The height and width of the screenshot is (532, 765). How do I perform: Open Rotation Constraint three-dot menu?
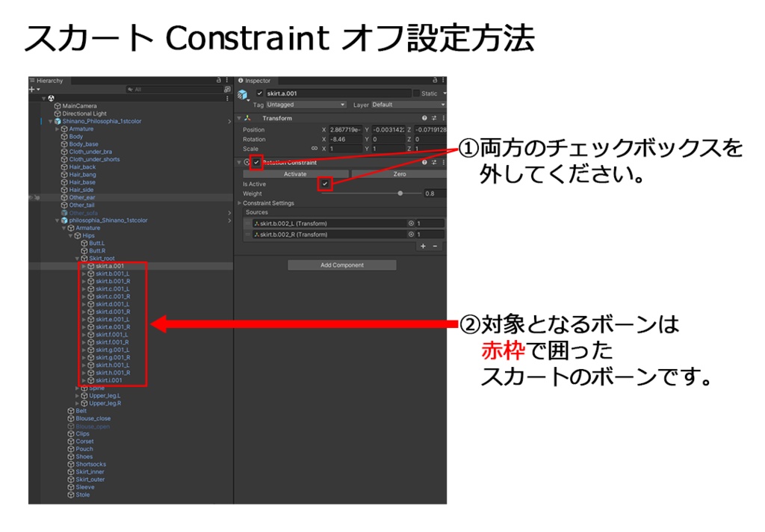[x=443, y=162]
